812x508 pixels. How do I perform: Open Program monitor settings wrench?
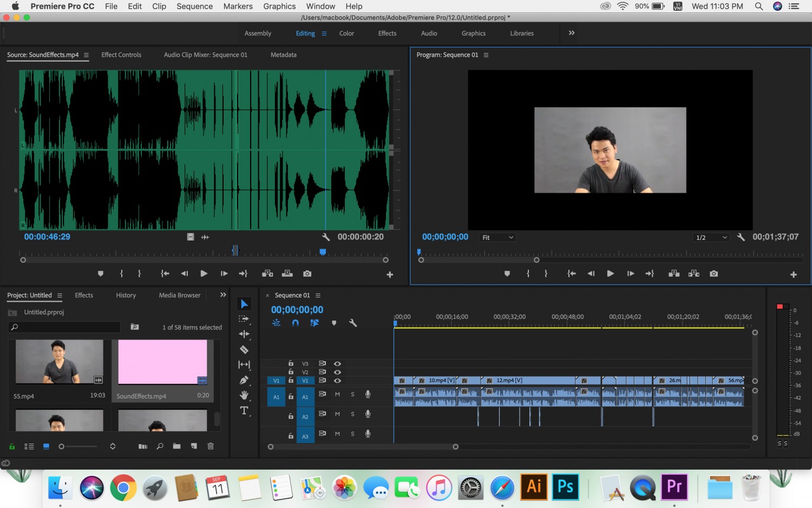[741, 237]
